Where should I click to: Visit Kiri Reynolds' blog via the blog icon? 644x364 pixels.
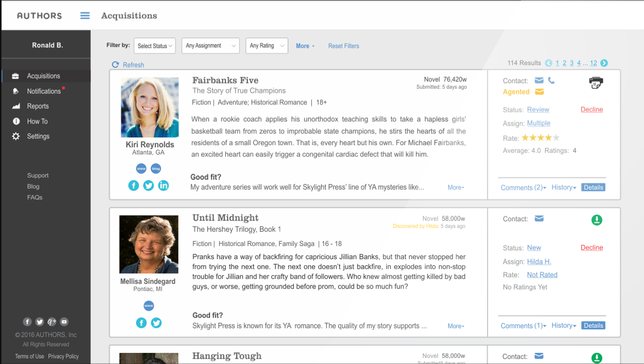pos(155,168)
